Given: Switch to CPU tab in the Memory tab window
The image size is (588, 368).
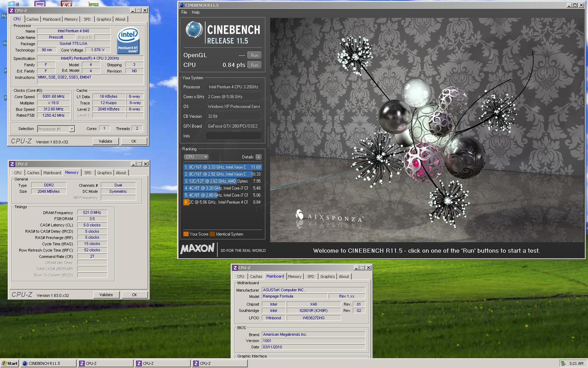Looking at the screenshot, I should [17, 173].
